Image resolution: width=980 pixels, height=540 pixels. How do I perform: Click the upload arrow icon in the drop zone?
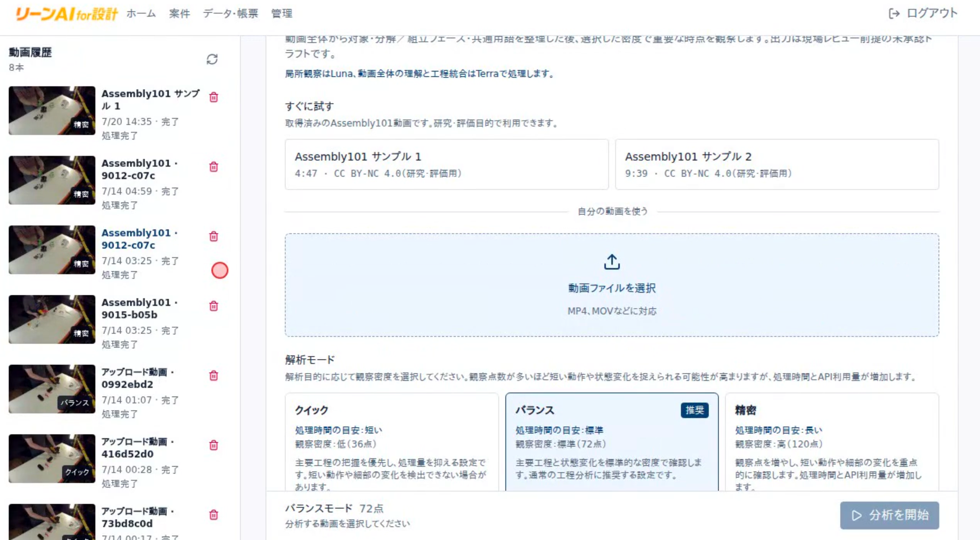point(612,262)
